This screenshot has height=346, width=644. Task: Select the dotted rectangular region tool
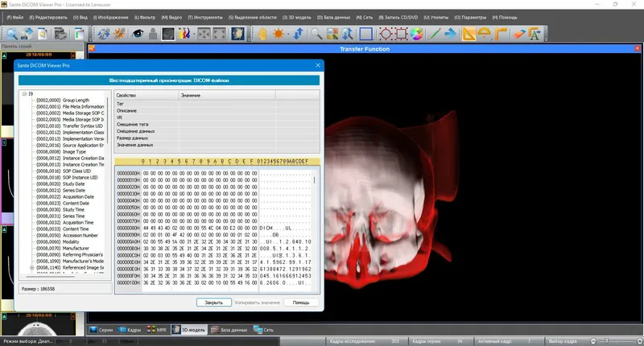point(401,34)
